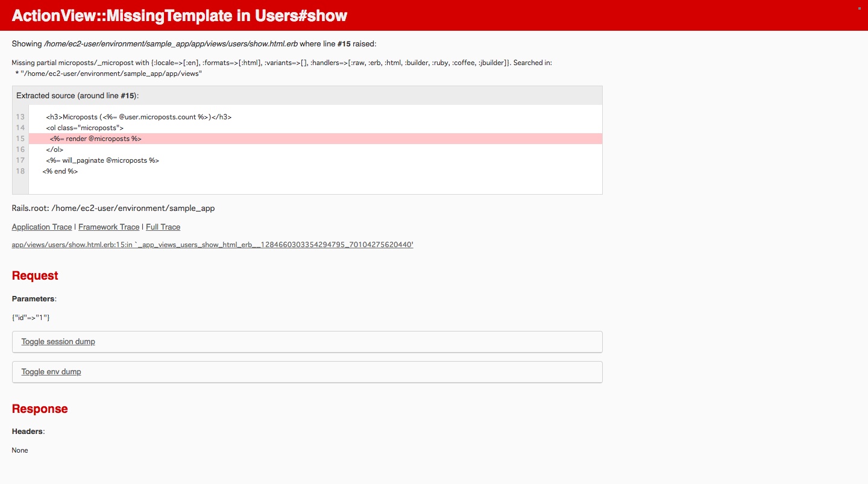This screenshot has width=868, height=484.
Task: Click the Application Trace link
Action: click(x=41, y=227)
